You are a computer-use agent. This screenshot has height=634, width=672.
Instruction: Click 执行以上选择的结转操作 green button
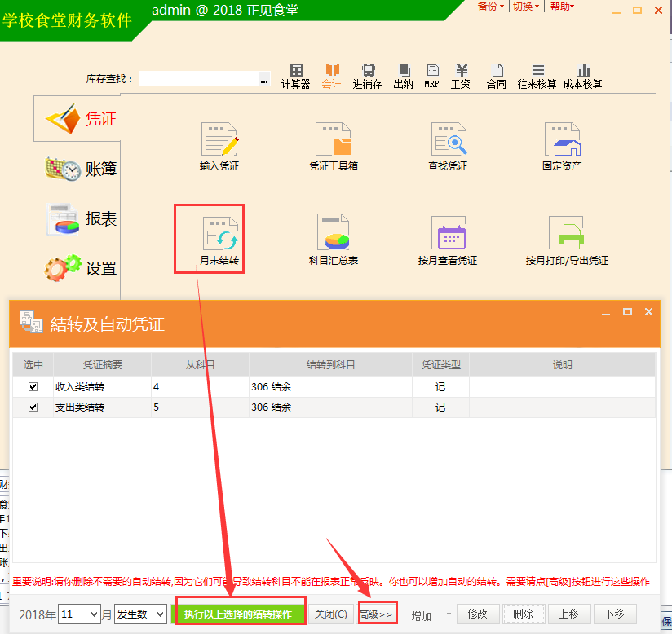pos(238,614)
